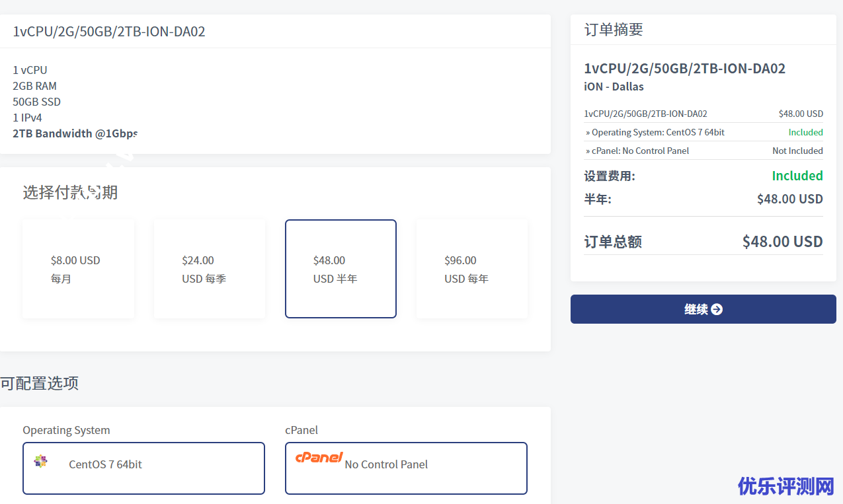Select the No Control Panel cPanel option
The image size is (843, 504).
406,468
